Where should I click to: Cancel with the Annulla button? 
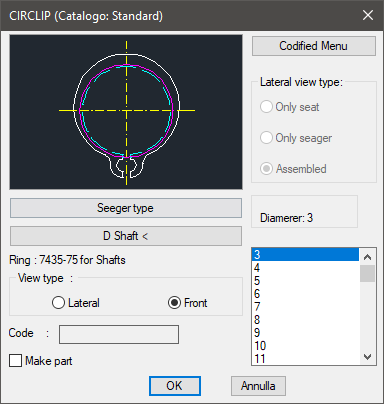258,386
